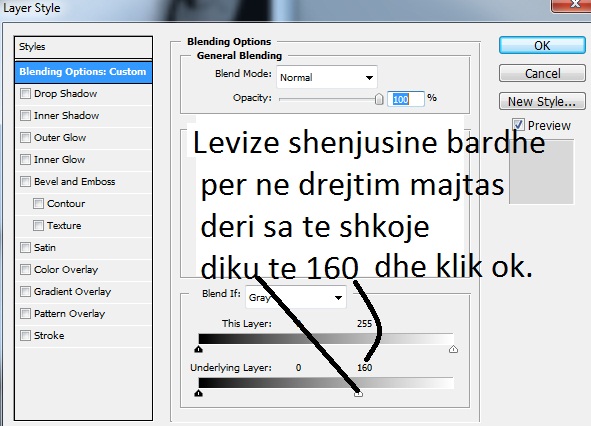
Task: Click the Opacity percentage input field
Action: [x=406, y=99]
